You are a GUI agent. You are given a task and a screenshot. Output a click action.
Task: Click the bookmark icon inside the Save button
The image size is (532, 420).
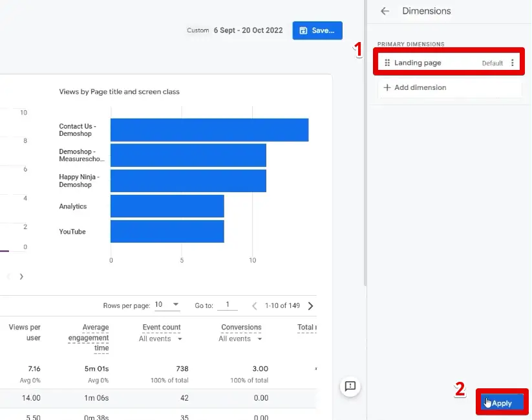pyautogui.click(x=304, y=30)
